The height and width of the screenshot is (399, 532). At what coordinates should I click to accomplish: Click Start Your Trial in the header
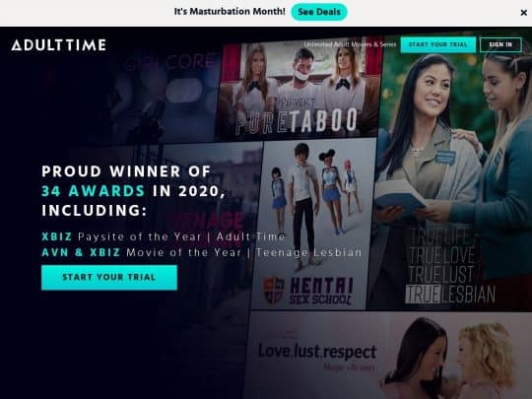[x=438, y=44]
